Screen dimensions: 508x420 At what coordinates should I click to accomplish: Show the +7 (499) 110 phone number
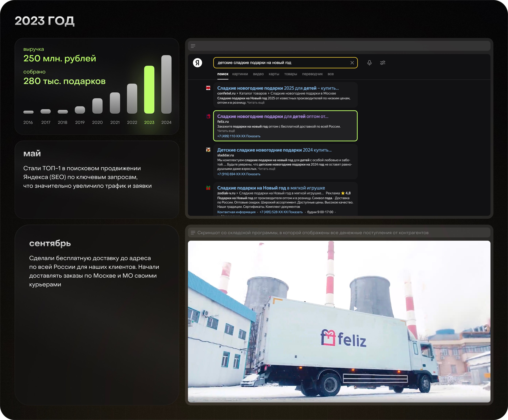253,136
